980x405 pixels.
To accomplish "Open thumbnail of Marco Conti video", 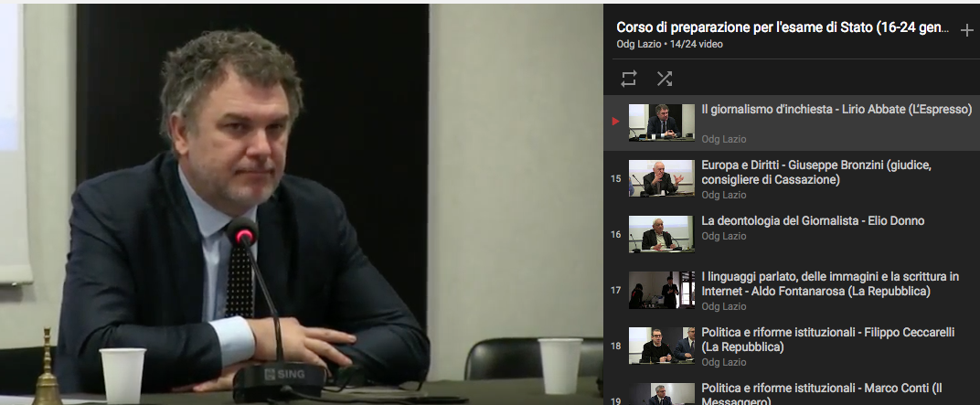I will pos(661,394).
